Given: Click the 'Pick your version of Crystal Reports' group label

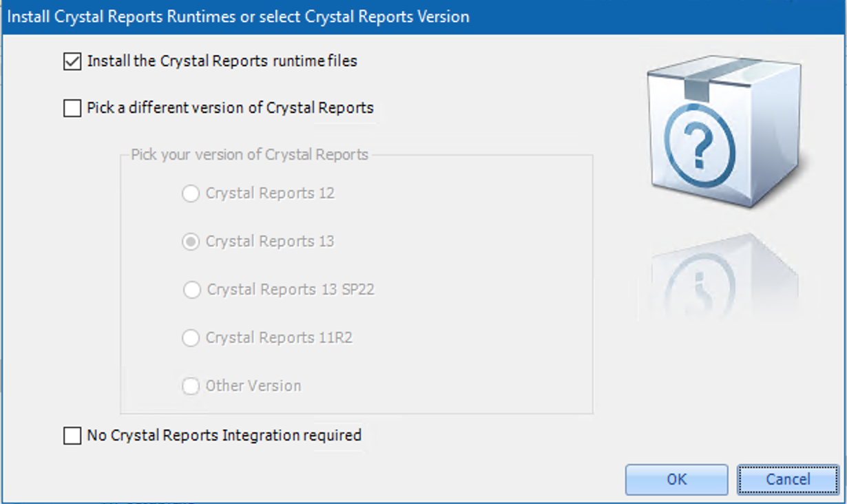Looking at the screenshot, I should 249,155.
